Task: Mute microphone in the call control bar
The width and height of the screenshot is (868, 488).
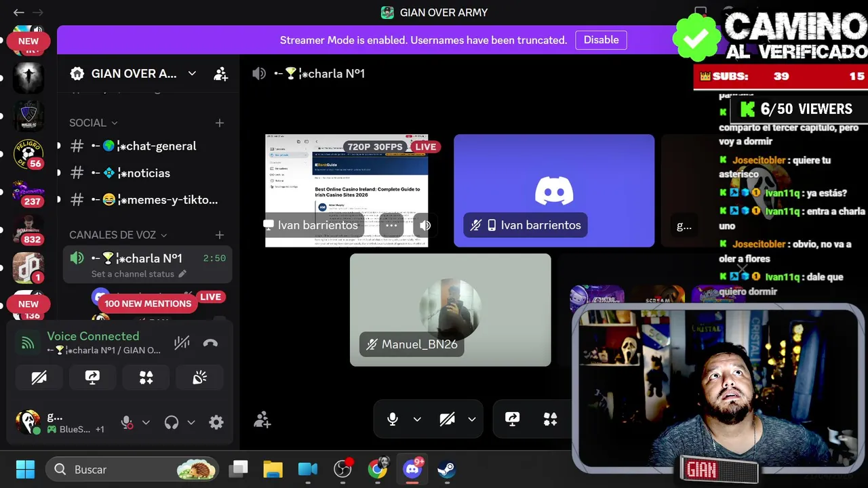Action: (x=392, y=419)
